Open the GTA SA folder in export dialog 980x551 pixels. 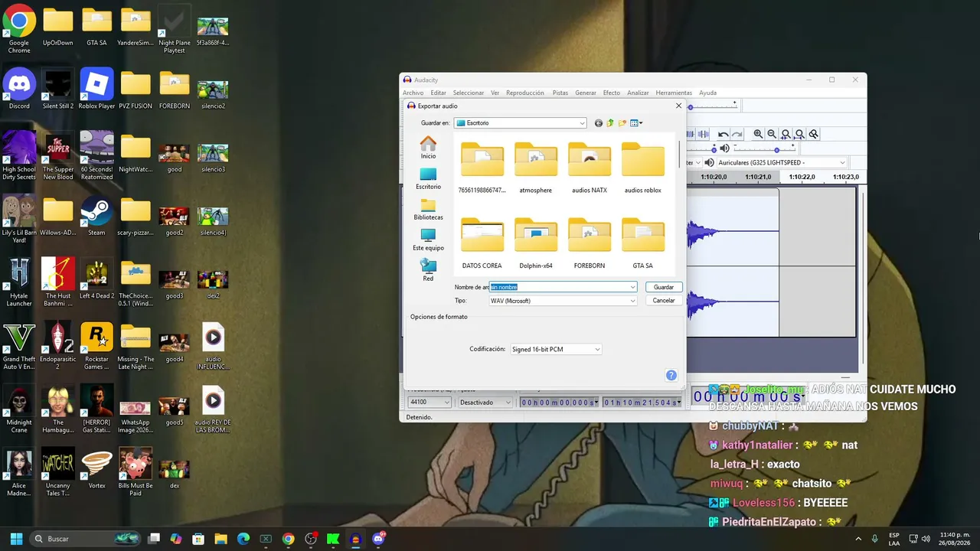pos(643,243)
